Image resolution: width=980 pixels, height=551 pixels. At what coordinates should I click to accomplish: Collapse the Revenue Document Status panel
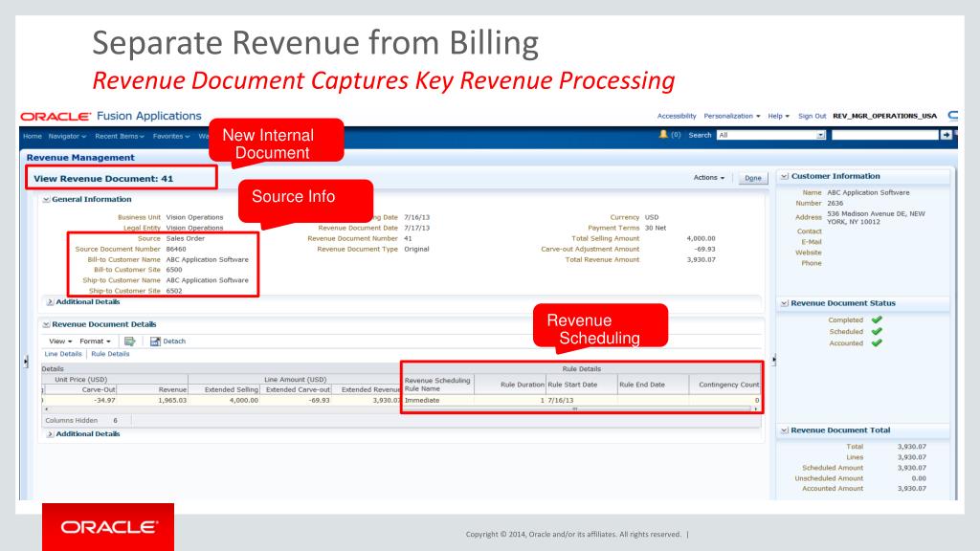click(x=785, y=303)
